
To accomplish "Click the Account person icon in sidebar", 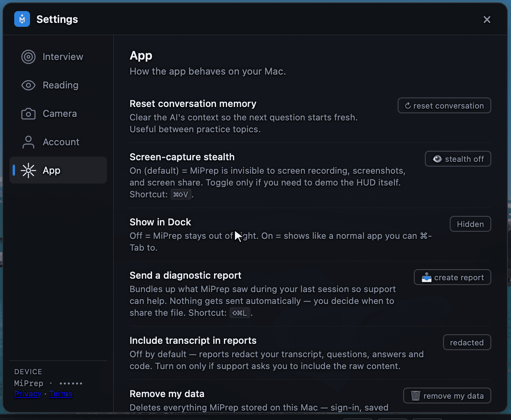I will point(28,142).
